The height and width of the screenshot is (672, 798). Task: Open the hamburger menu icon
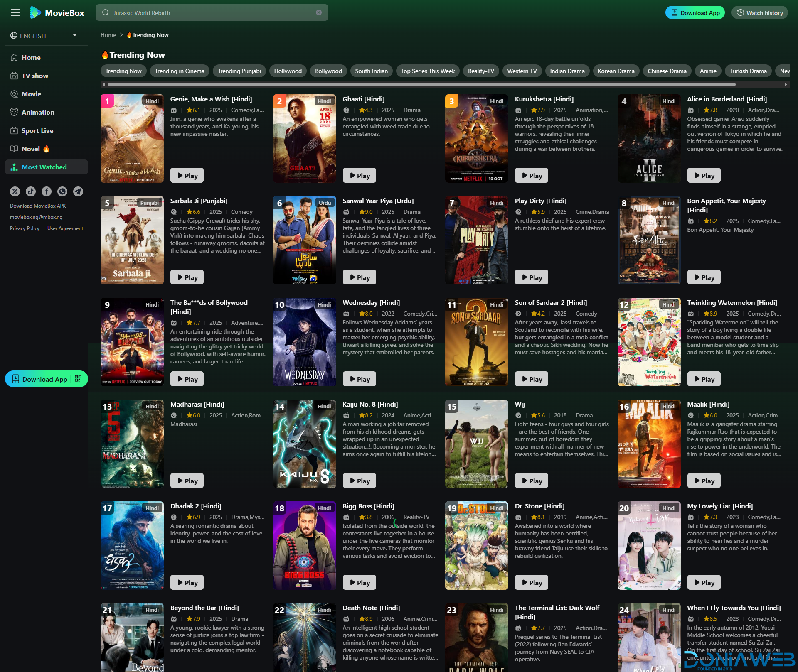click(x=15, y=12)
